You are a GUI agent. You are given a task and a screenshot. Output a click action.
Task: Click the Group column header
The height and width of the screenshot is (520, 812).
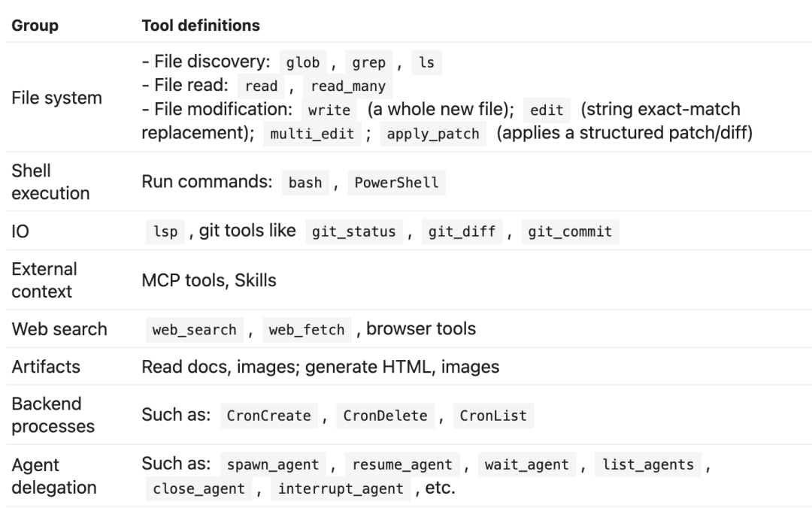tap(35, 26)
